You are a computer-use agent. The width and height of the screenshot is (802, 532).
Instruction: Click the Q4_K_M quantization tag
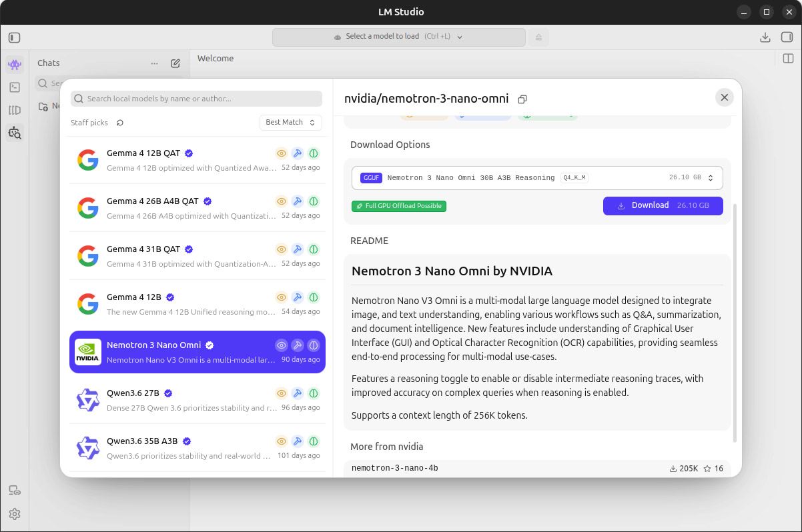(x=574, y=178)
